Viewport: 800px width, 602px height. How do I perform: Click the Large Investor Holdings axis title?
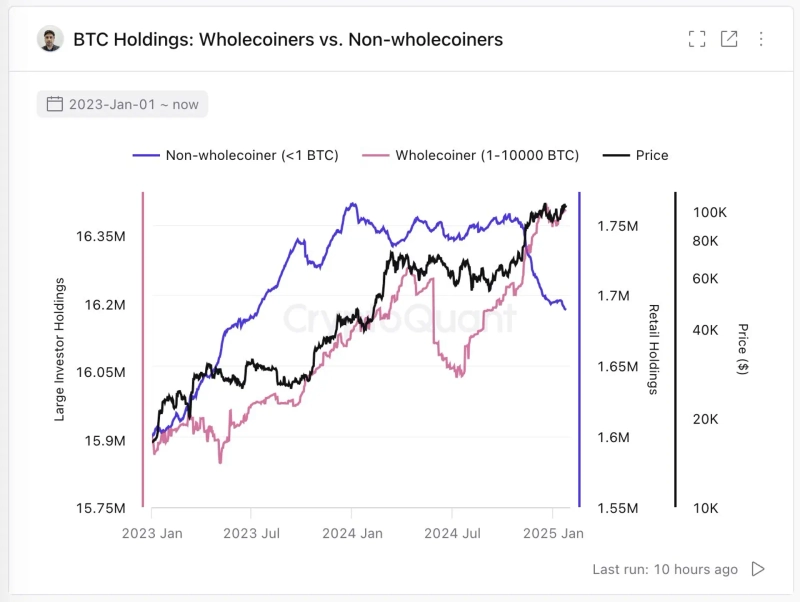(60, 350)
